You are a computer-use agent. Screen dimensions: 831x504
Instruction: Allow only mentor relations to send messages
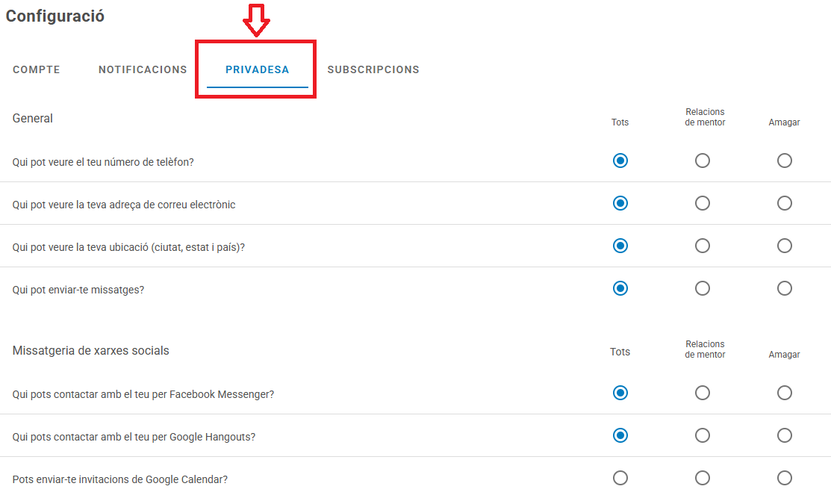point(702,288)
